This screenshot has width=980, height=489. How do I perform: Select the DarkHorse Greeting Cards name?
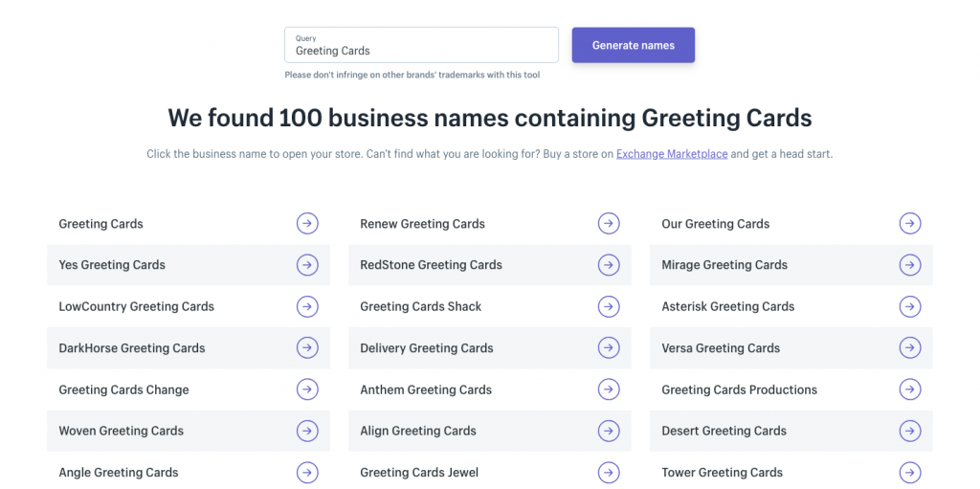pyautogui.click(x=132, y=348)
